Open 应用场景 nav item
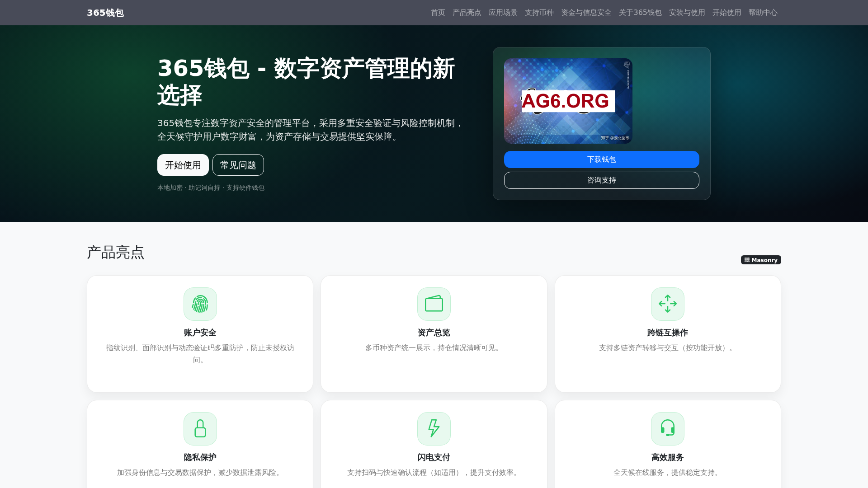 [x=503, y=13]
